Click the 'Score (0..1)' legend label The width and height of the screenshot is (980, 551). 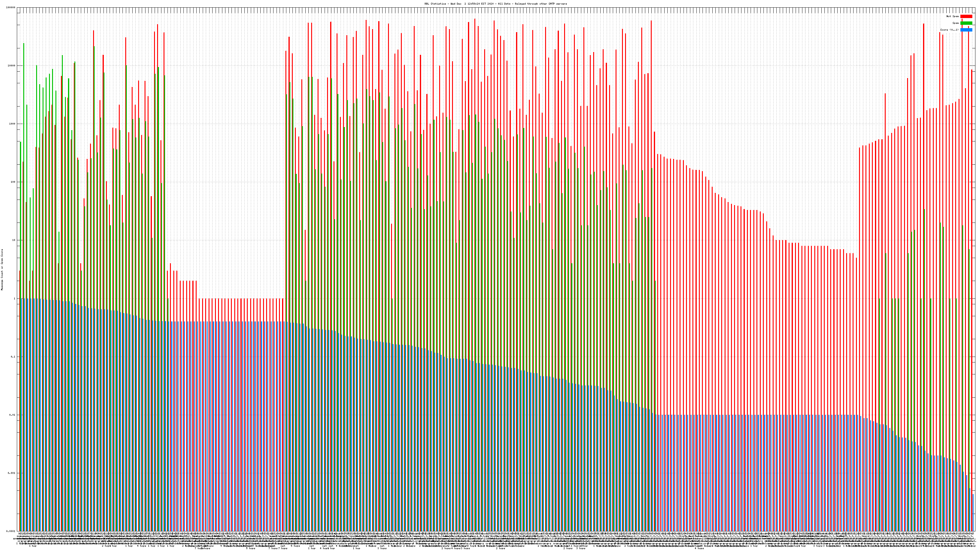pyautogui.click(x=950, y=30)
